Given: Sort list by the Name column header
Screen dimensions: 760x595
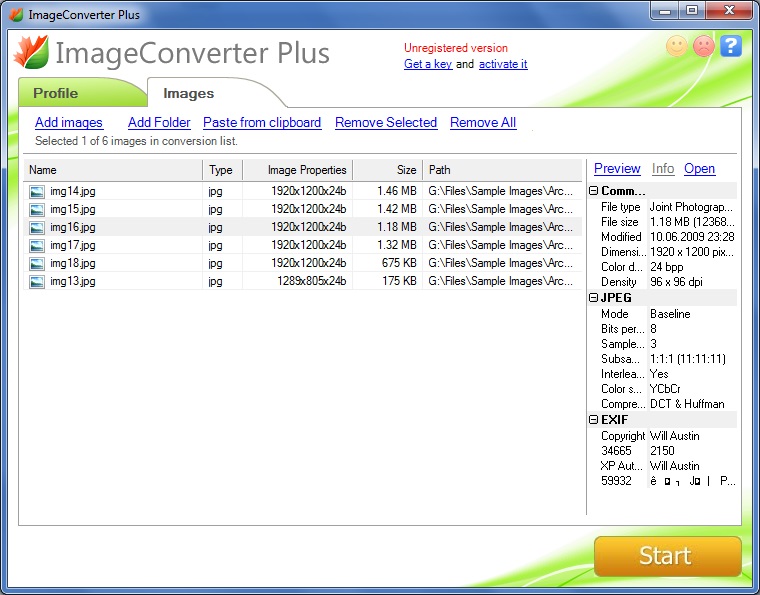Looking at the screenshot, I should (113, 170).
